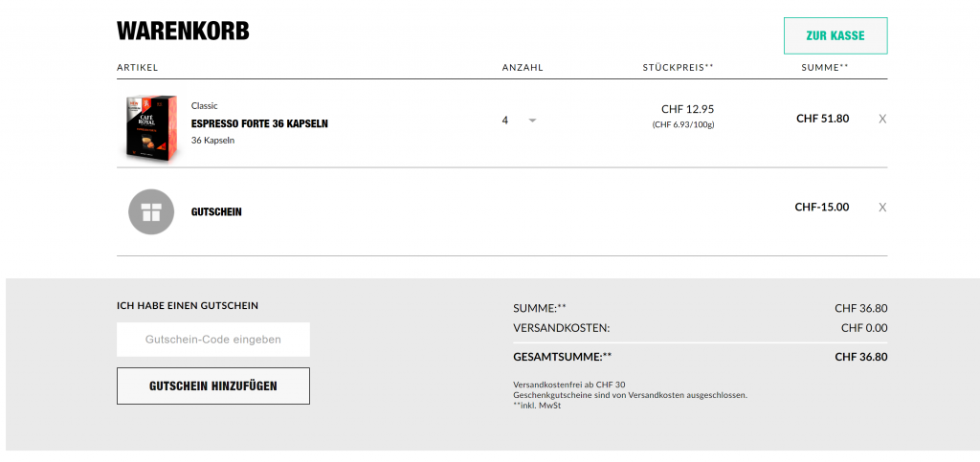Click the CHF-15.00 voucher discount amount
Image resolution: width=980 pixels, height=462 pixels.
[x=821, y=207]
